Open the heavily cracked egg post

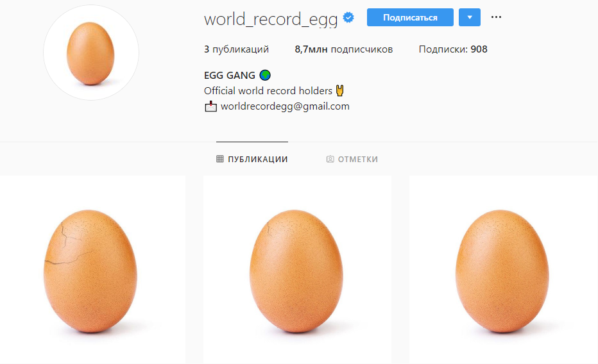pyautogui.click(x=92, y=270)
